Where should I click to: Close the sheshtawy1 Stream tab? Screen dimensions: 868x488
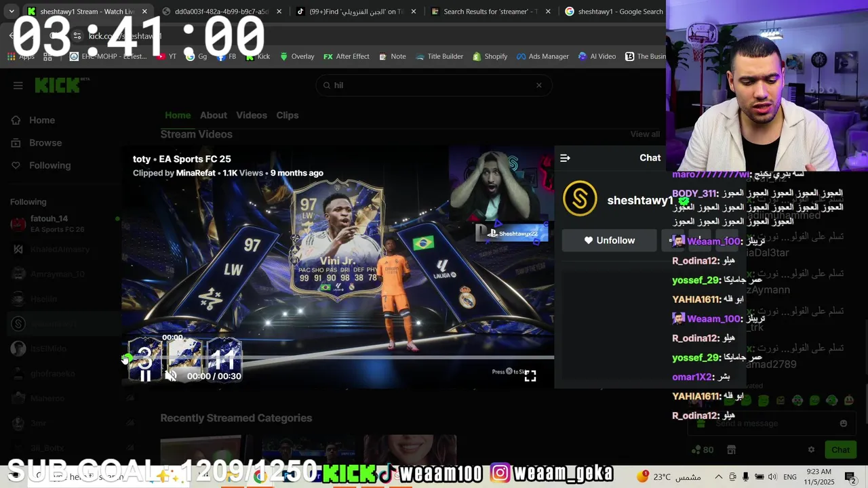144,12
